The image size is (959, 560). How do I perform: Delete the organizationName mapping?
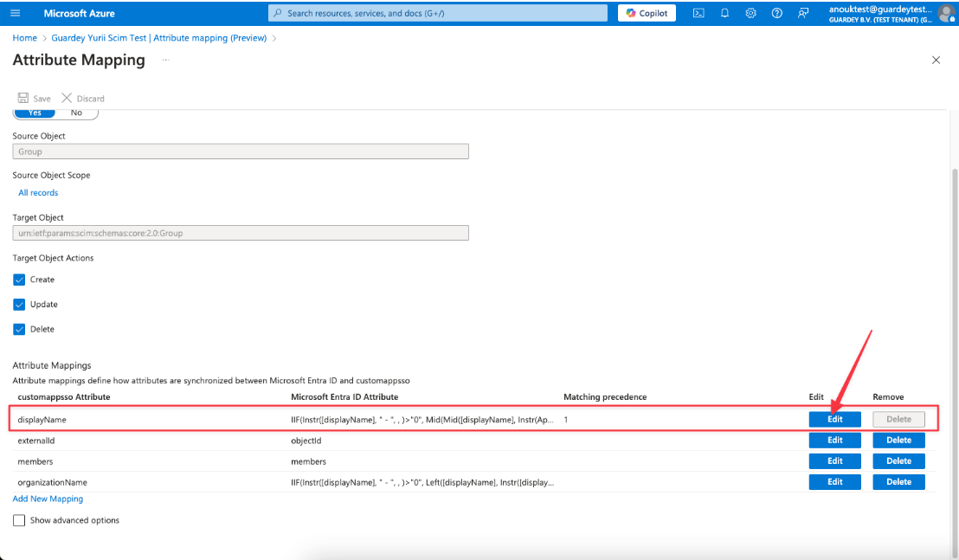898,482
